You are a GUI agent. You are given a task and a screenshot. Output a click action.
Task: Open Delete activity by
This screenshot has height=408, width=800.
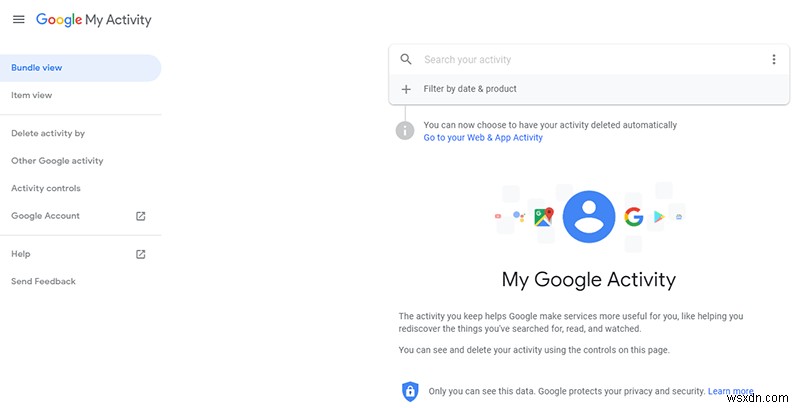pyautogui.click(x=48, y=133)
